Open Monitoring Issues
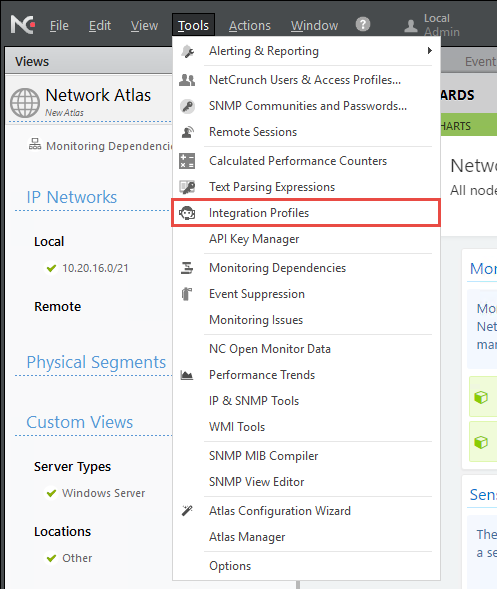The width and height of the screenshot is (497, 589). [306, 320]
